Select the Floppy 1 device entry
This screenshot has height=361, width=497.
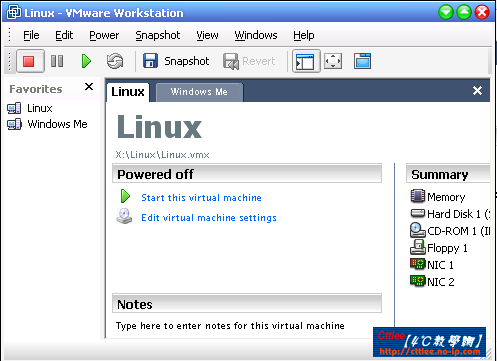coord(447,248)
